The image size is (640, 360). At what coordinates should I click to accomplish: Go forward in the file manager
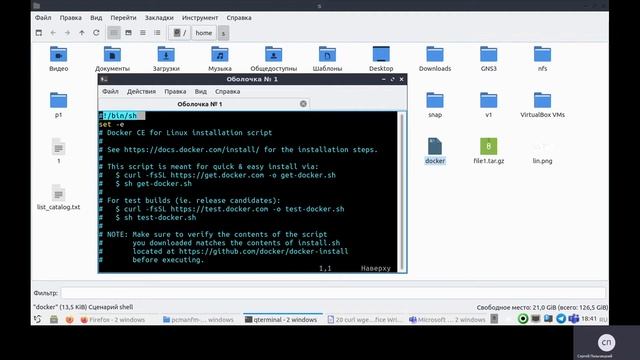click(67, 33)
